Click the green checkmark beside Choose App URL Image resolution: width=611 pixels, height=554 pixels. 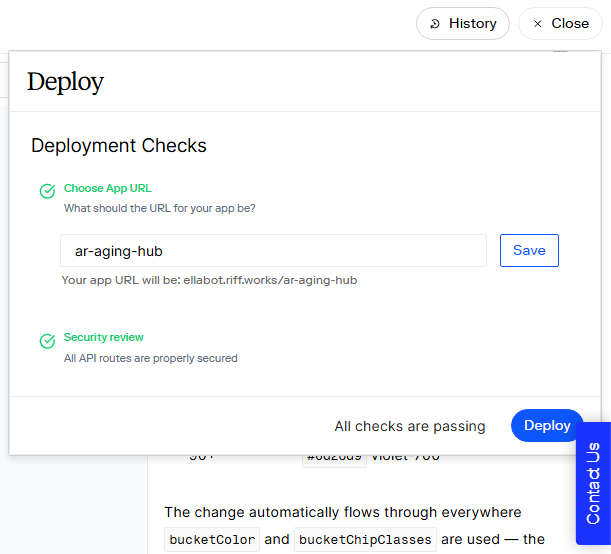[x=48, y=191]
